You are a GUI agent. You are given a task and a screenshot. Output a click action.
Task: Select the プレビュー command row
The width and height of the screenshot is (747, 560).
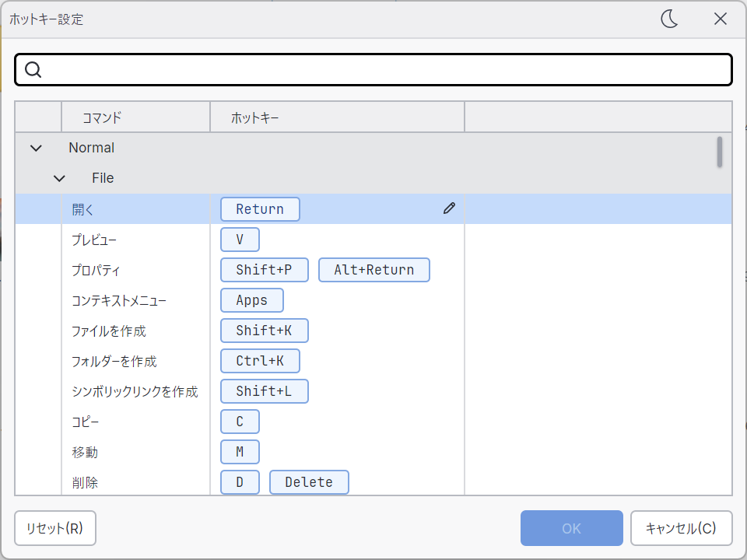(x=95, y=240)
